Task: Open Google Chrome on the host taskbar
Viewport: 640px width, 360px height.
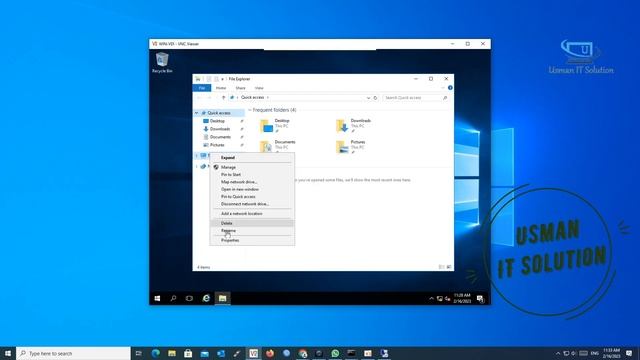Action: pyautogui.click(x=302, y=353)
